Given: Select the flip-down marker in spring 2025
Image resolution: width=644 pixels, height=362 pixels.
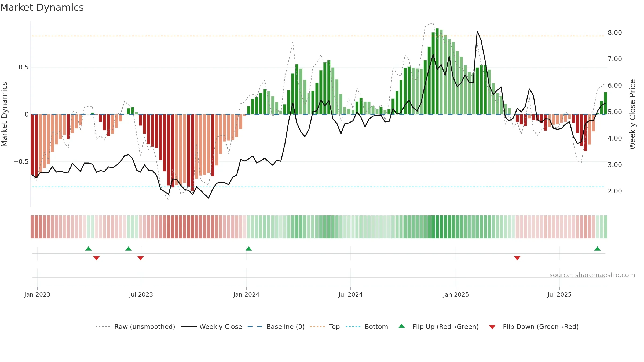Looking at the screenshot, I should (517, 258).
